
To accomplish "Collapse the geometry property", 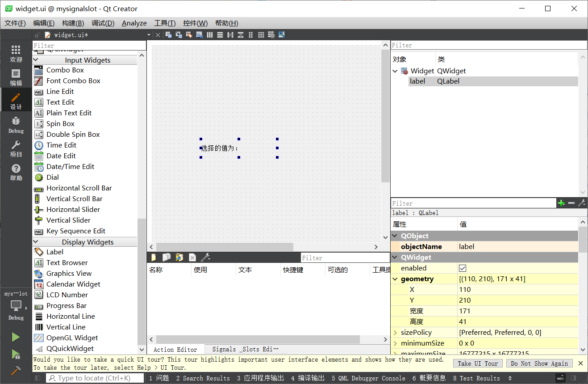I will click(395, 279).
